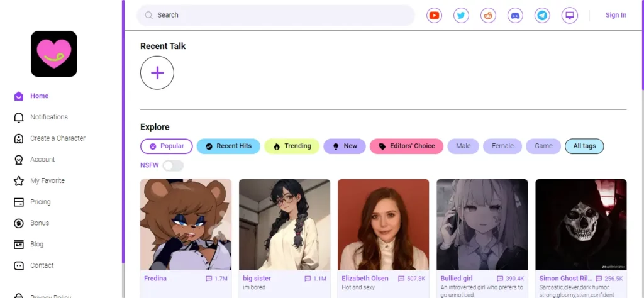Open the Twitter icon link
Viewport: 644px width, 298px height.
pyautogui.click(x=461, y=16)
